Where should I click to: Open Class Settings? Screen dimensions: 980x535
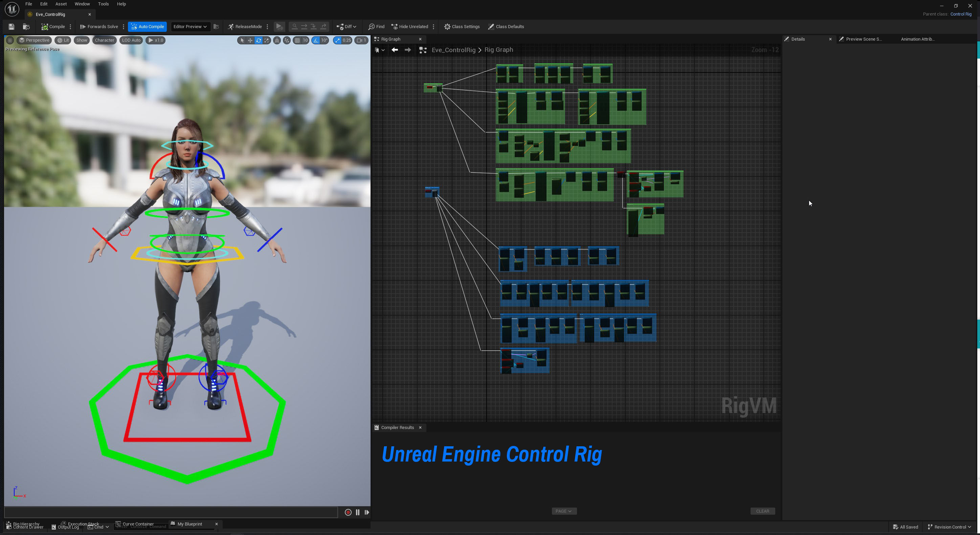click(462, 27)
